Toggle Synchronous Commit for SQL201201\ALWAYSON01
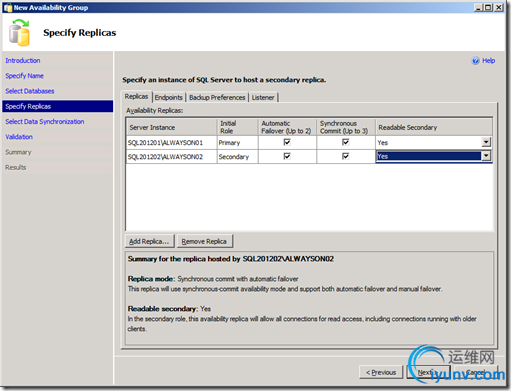Screen dimensions: 511x391 point(346,142)
